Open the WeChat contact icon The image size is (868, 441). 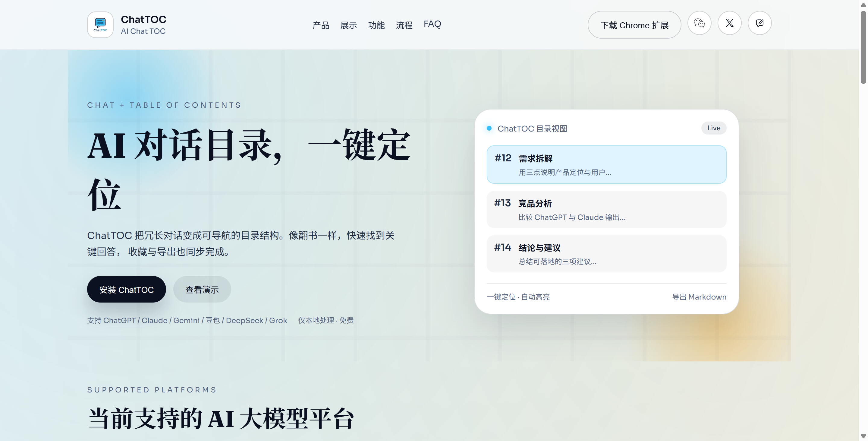coord(699,23)
